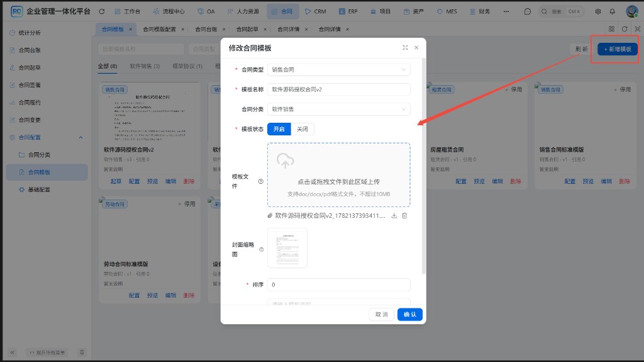The width and height of the screenshot is (644, 362).
Task: Click the 排序 number field
Action: click(x=339, y=285)
